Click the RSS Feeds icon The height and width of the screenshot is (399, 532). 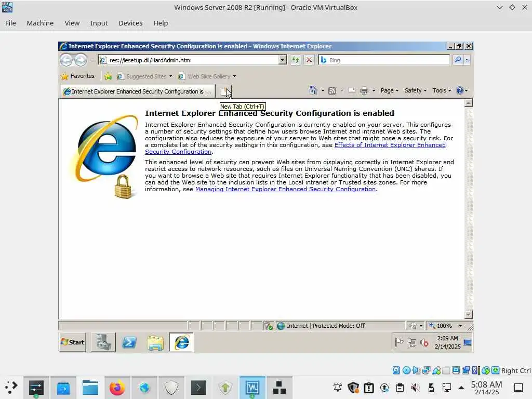(332, 90)
